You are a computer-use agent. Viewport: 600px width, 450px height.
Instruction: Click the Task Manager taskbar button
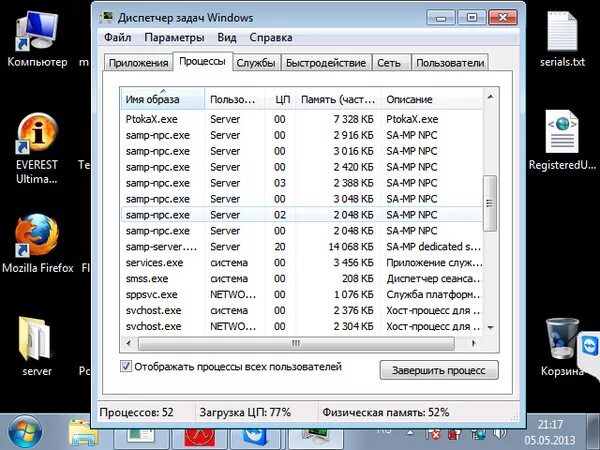click(x=315, y=438)
